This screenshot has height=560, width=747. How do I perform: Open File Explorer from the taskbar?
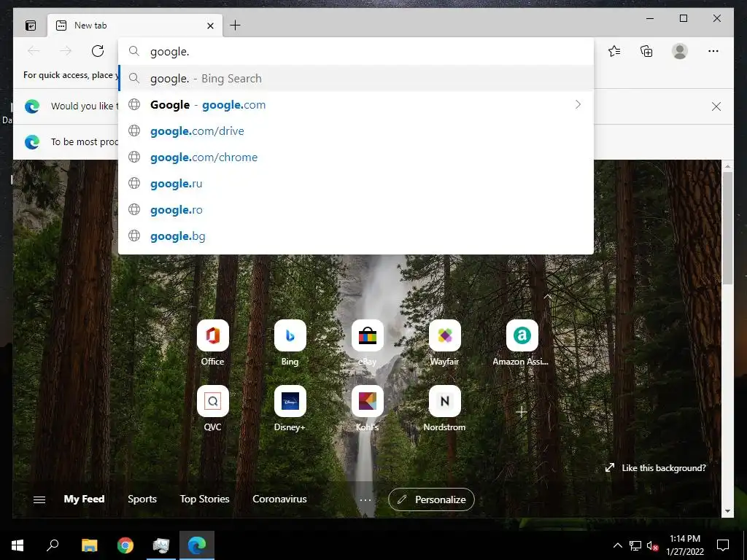click(89, 545)
